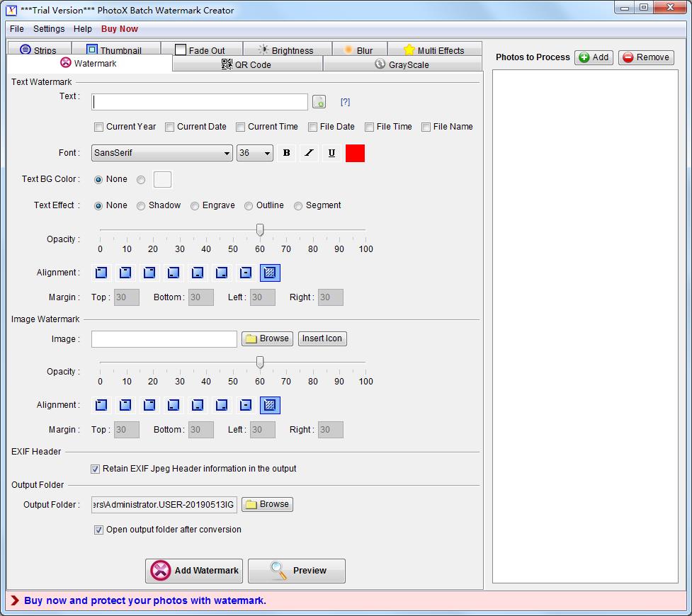
Task: Select None text effect radio button
Action: point(98,206)
